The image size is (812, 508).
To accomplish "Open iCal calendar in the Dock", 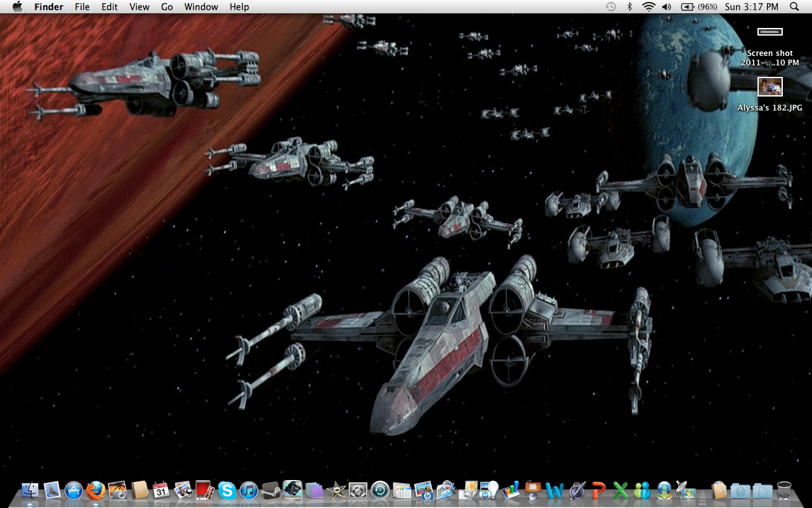I will [x=161, y=490].
